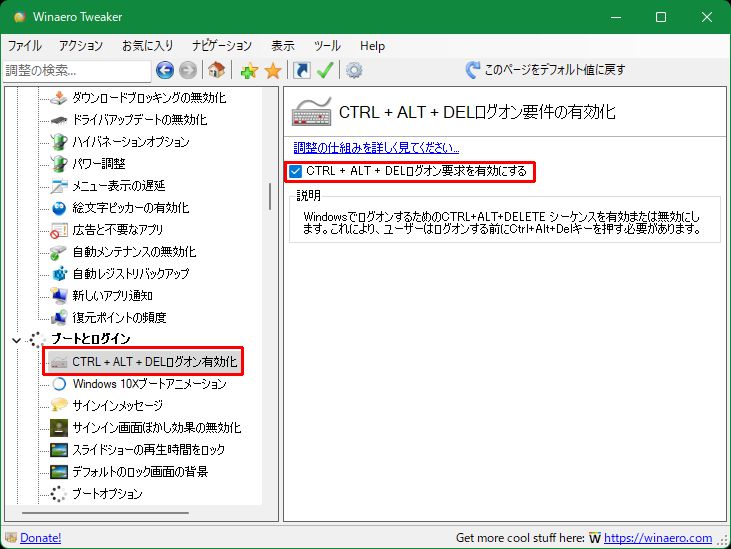
Task: Select サインインメッセージ tree row
Action: (x=117, y=405)
